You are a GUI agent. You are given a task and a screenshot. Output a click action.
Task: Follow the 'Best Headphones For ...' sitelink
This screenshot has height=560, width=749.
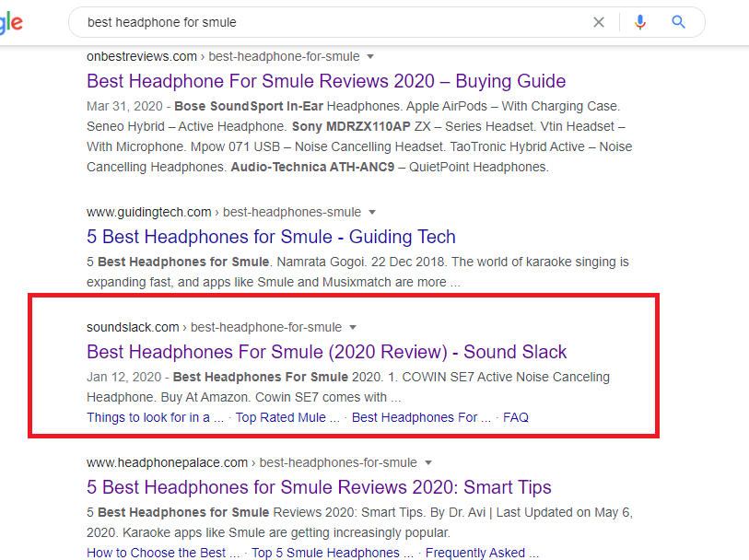click(x=421, y=418)
